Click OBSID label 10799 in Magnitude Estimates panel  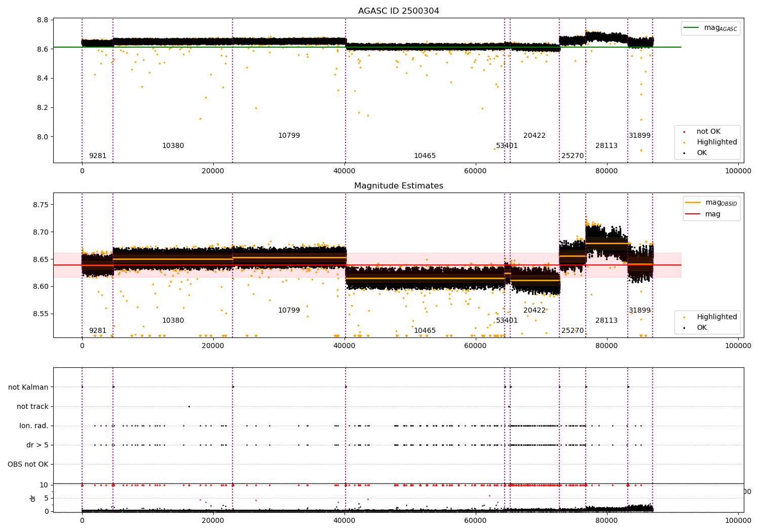click(289, 311)
